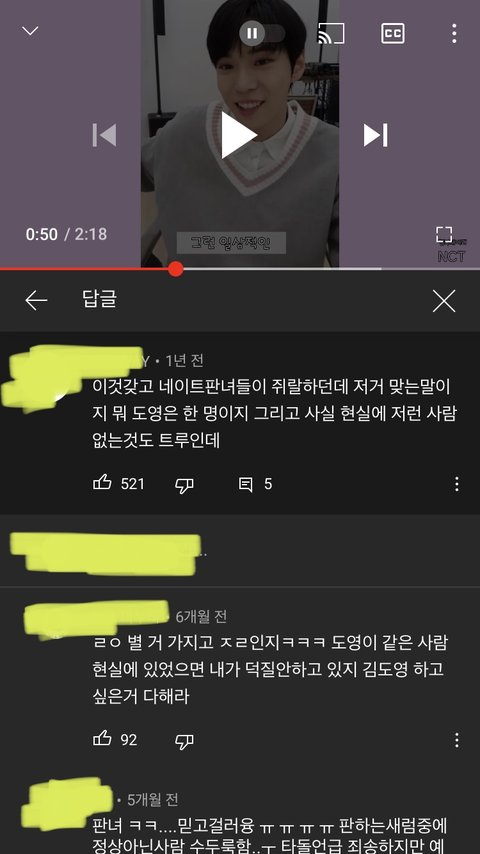Viewport: 480px width, 854px height.
Task: Dislike the comment with 521 likes
Action: (x=184, y=485)
